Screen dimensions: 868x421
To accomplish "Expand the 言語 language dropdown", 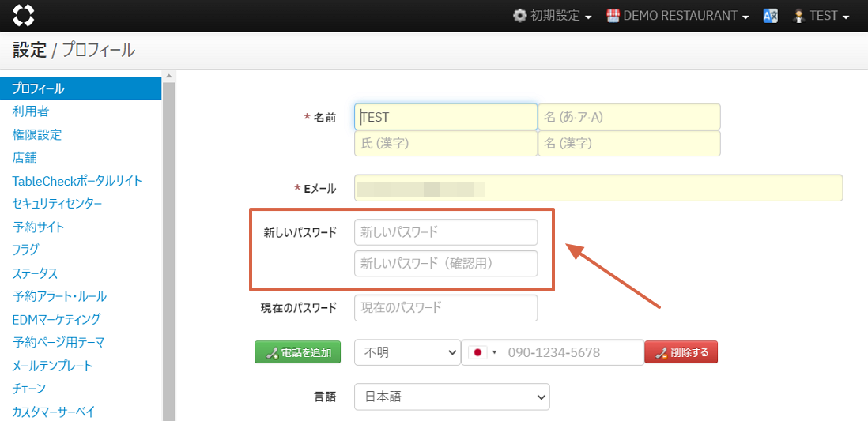I will pos(451,397).
